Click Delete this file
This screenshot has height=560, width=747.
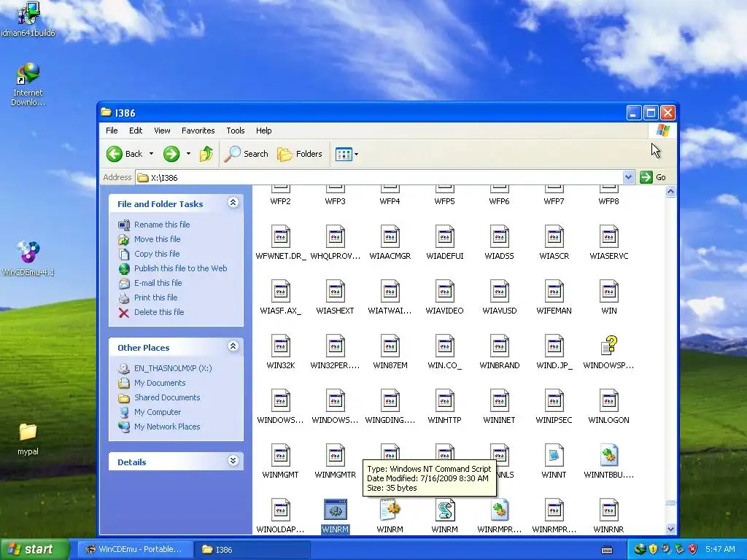pyautogui.click(x=158, y=312)
